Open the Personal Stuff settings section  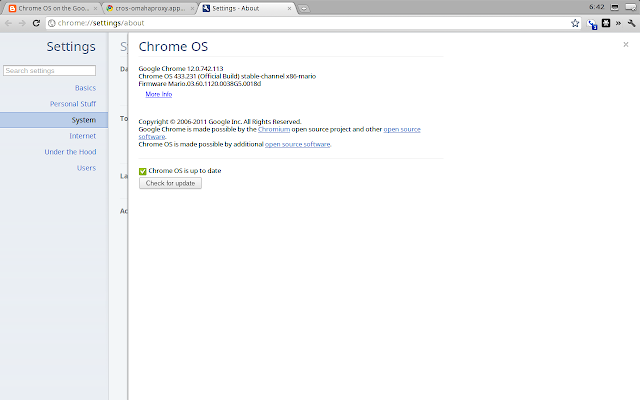[x=73, y=104]
